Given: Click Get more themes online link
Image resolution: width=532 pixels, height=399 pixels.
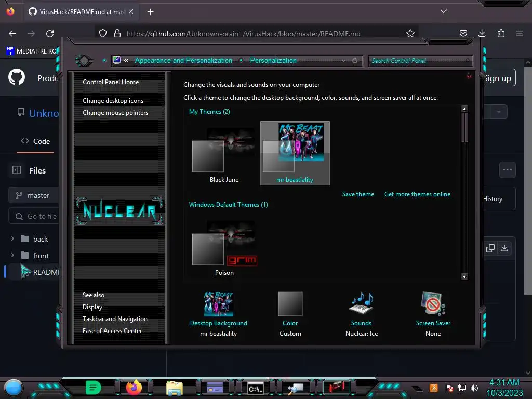Looking at the screenshot, I should click(x=417, y=194).
